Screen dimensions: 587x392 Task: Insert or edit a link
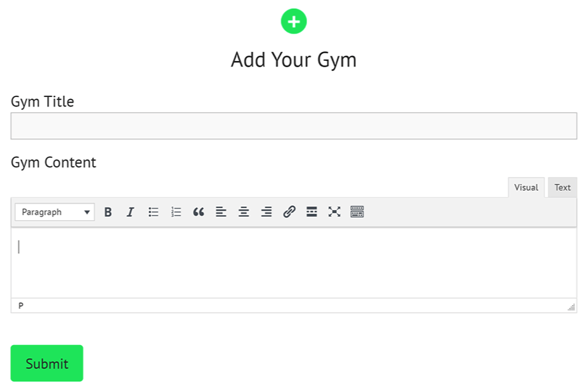289,212
